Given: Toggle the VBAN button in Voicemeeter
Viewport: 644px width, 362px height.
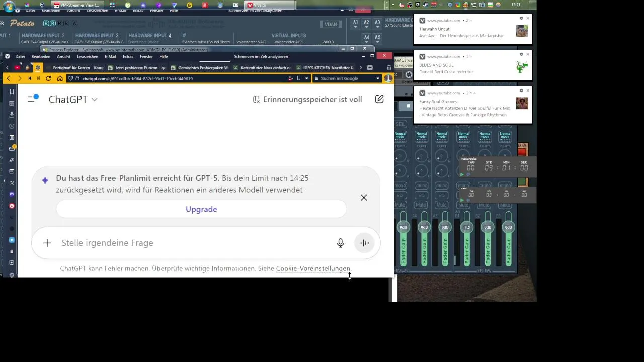Looking at the screenshot, I should tap(331, 24).
